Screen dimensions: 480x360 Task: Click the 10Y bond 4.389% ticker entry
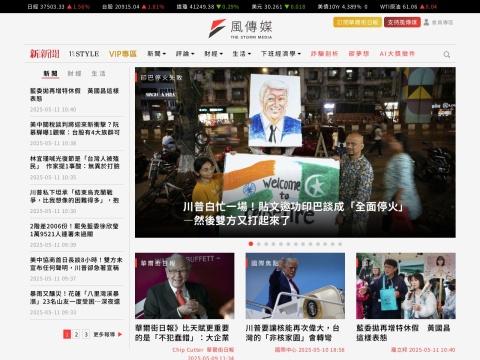(343, 6)
